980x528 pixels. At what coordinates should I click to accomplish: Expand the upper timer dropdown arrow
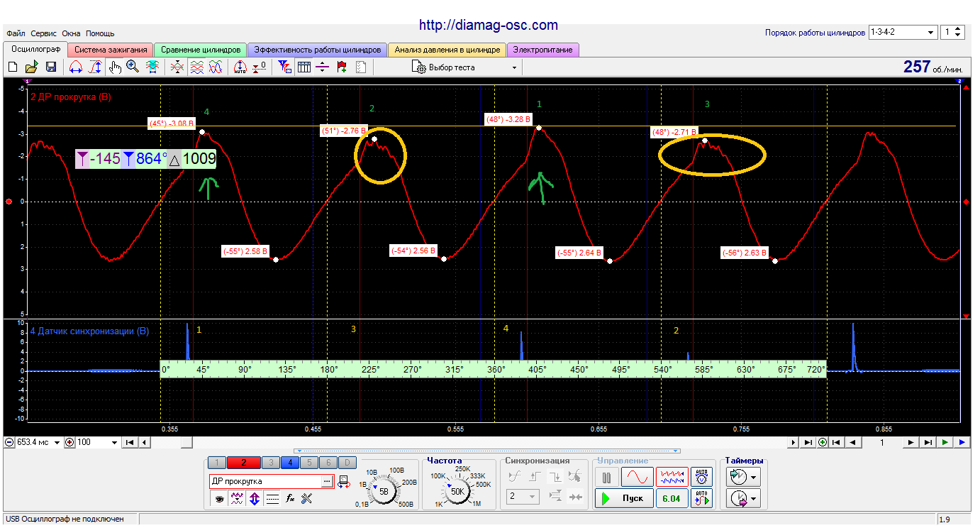(753, 477)
